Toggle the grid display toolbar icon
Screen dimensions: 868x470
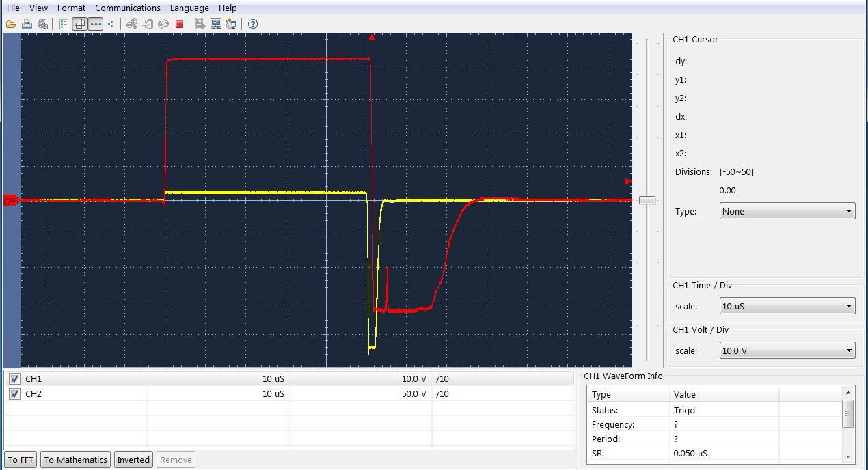pos(80,24)
